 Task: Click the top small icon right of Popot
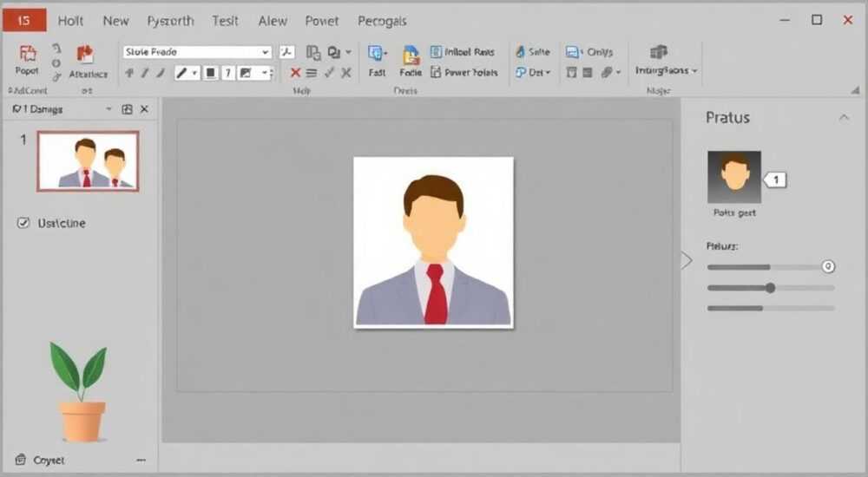[56, 49]
